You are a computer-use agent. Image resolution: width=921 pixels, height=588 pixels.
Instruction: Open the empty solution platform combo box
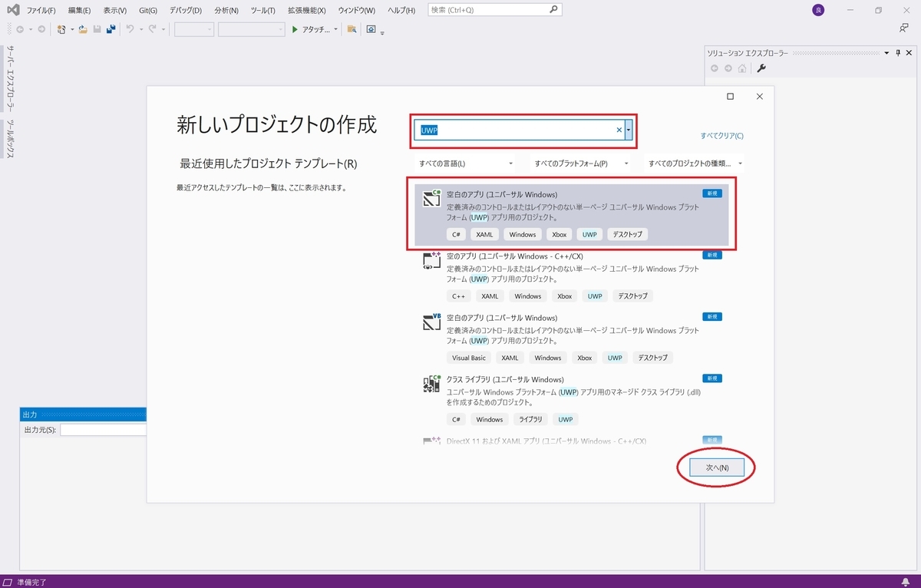pos(251,29)
